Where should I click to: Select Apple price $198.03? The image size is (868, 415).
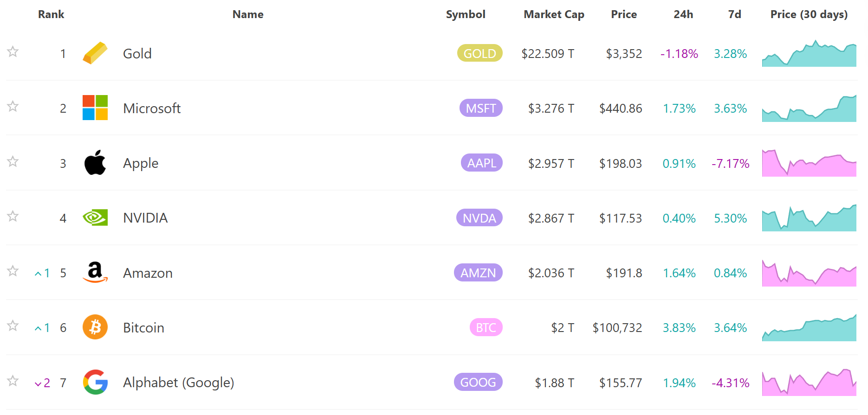point(621,164)
